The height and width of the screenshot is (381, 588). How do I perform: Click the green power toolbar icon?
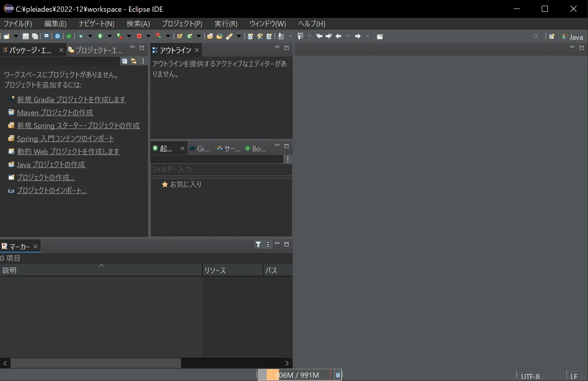[x=69, y=37]
